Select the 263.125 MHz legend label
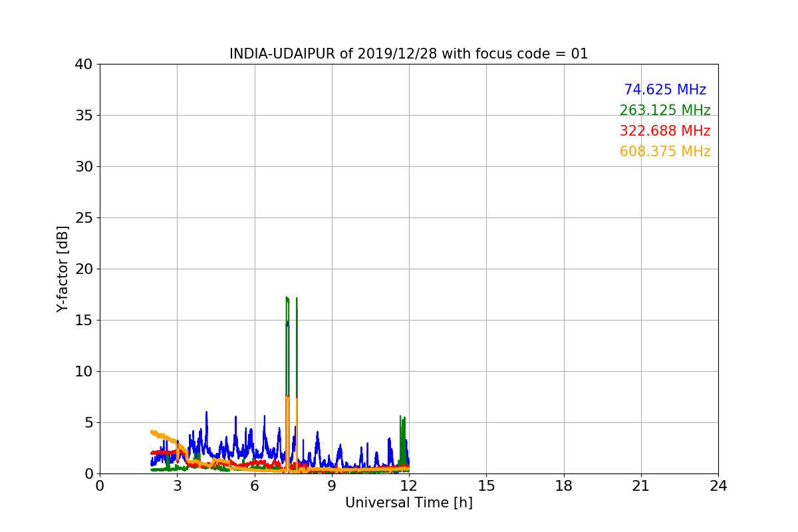The image size is (798, 532). point(665,110)
